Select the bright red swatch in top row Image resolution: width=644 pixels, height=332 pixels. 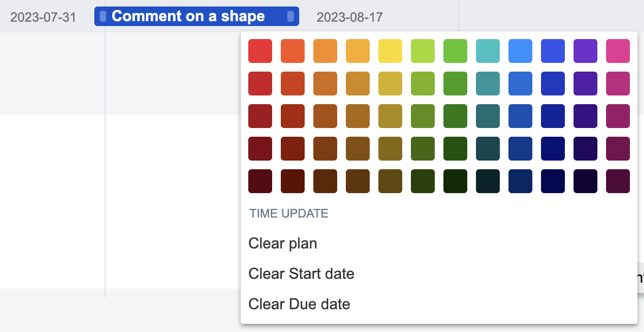pyautogui.click(x=260, y=51)
